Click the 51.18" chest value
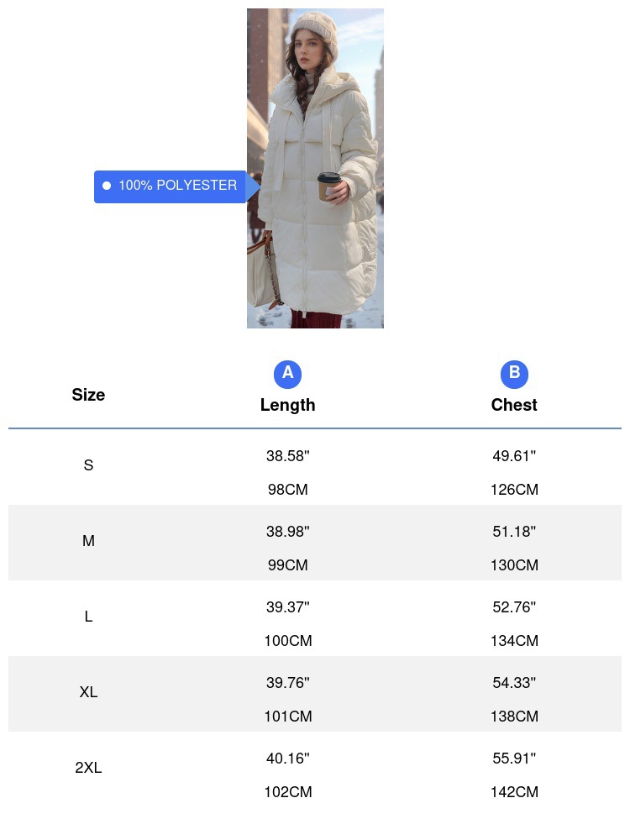This screenshot has height=840, width=630. click(x=514, y=532)
